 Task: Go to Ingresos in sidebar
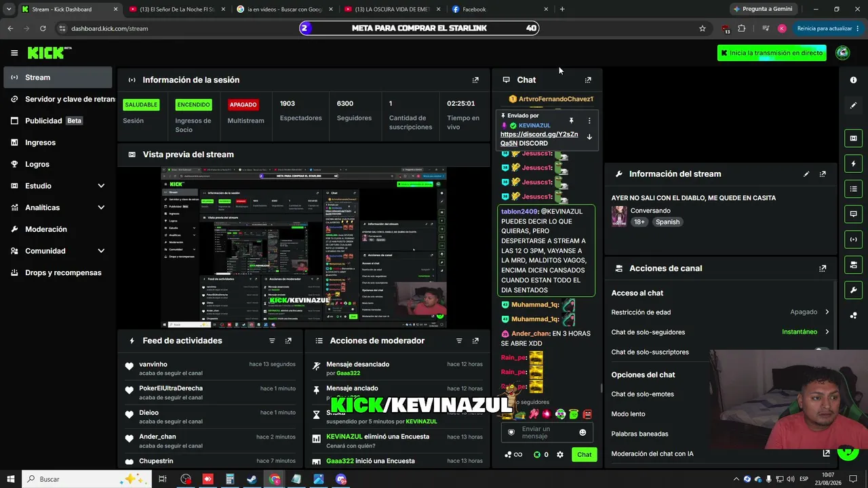tap(58, 142)
